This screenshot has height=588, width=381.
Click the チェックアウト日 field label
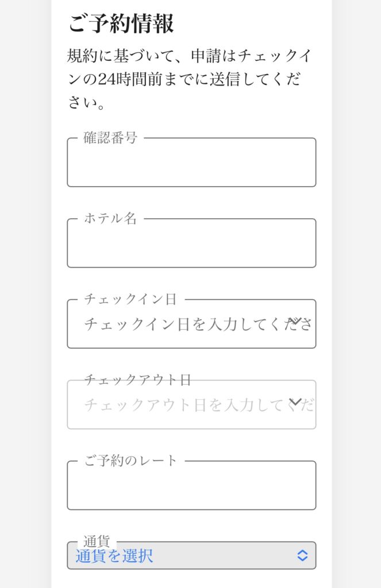click(137, 380)
